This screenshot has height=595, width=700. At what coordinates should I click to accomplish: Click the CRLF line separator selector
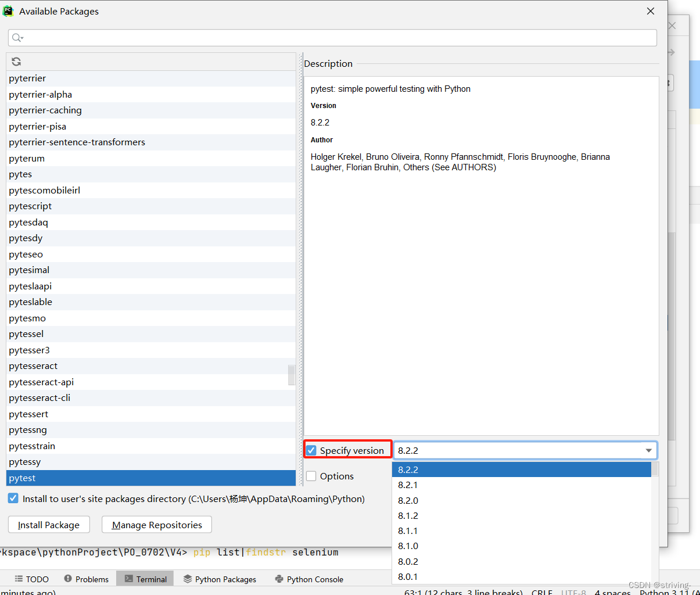click(542, 592)
